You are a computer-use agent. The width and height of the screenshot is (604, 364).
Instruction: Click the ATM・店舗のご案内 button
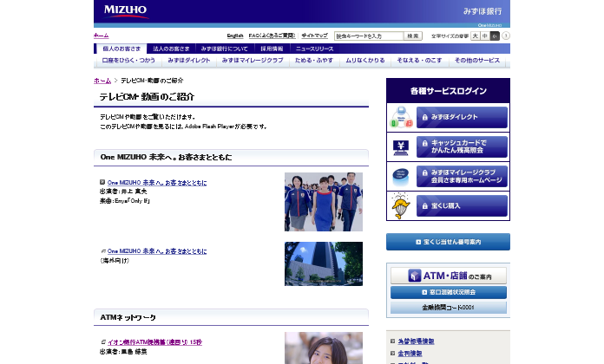pyautogui.click(x=449, y=276)
